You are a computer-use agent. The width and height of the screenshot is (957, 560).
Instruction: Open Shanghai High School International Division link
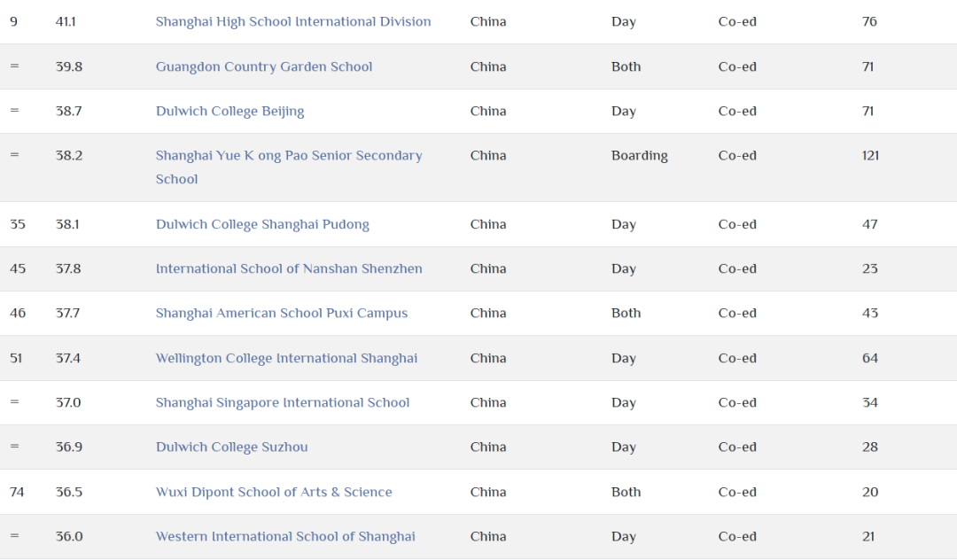click(293, 21)
